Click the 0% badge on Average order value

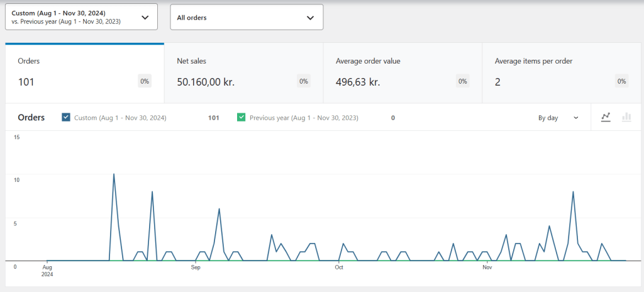click(462, 81)
